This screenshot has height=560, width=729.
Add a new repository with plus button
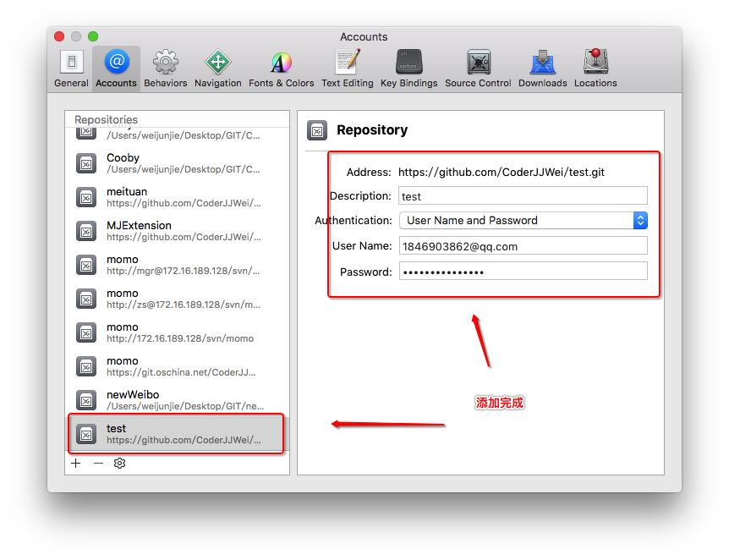click(76, 464)
